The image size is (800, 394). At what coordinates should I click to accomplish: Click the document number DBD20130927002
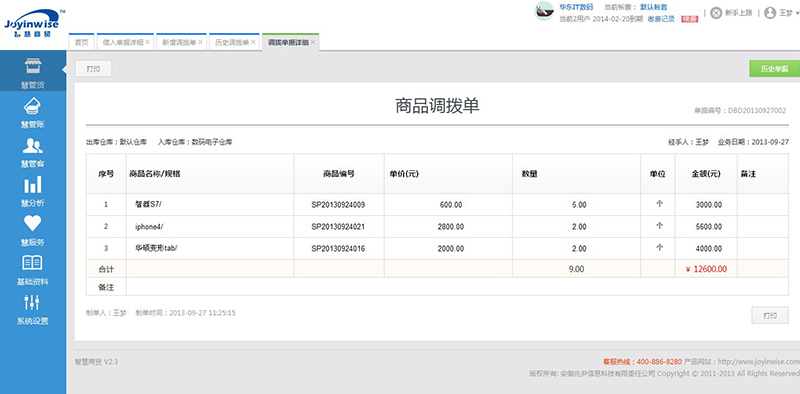click(x=757, y=110)
